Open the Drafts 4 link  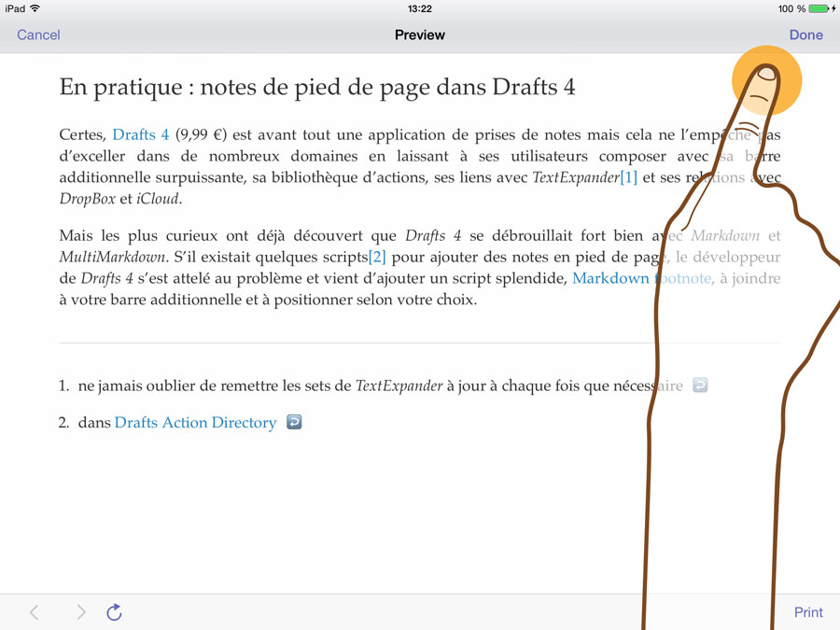click(x=140, y=134)
